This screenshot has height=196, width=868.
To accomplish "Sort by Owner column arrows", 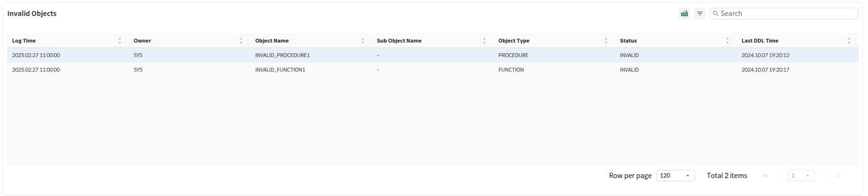I will 241,41.
